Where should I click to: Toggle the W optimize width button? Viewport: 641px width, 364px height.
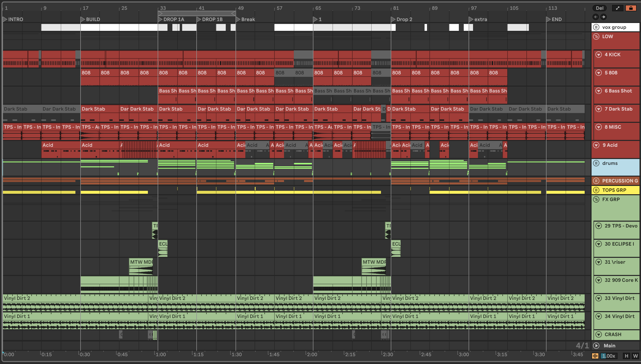tap(635, 356)
